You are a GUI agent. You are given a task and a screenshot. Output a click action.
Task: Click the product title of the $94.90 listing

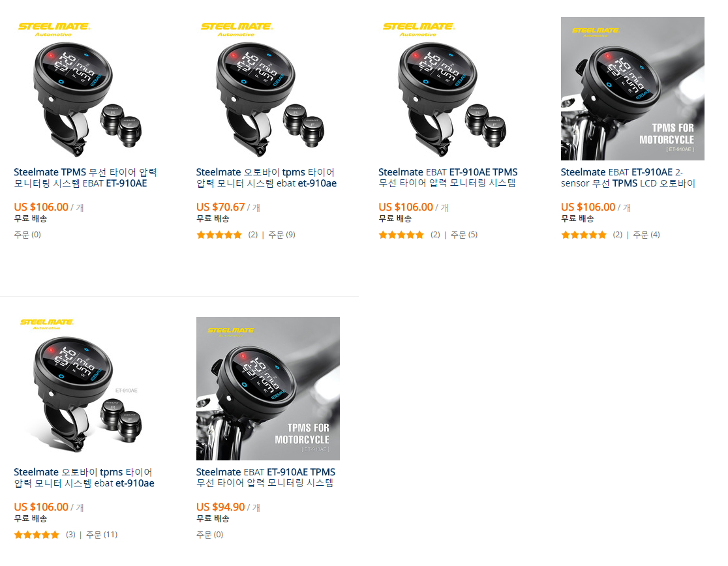point(265,477)
